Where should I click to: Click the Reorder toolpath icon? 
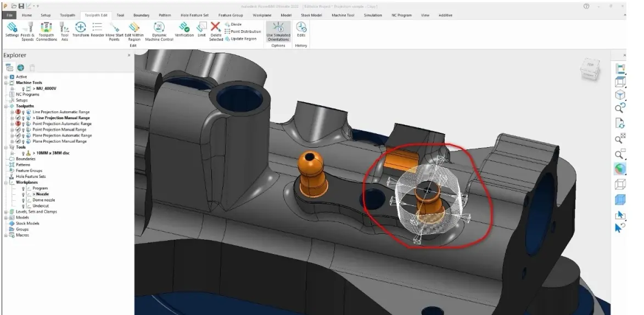97,30
